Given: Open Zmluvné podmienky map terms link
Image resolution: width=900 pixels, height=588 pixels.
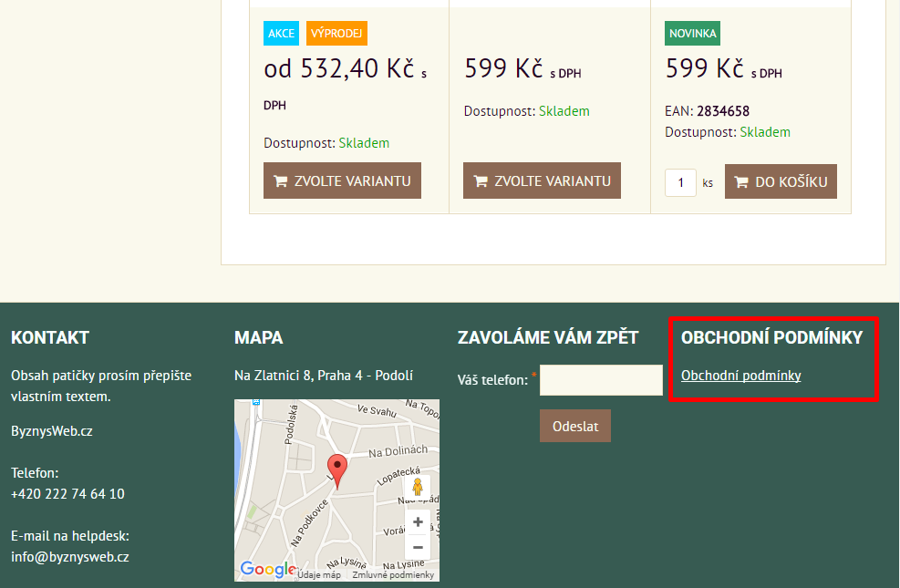Looking at the screenshot, I should [x=393, y=575].
